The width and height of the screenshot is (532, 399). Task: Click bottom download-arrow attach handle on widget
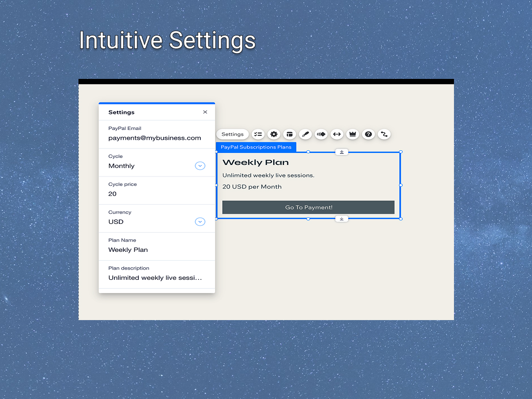(x=342, y=219)
